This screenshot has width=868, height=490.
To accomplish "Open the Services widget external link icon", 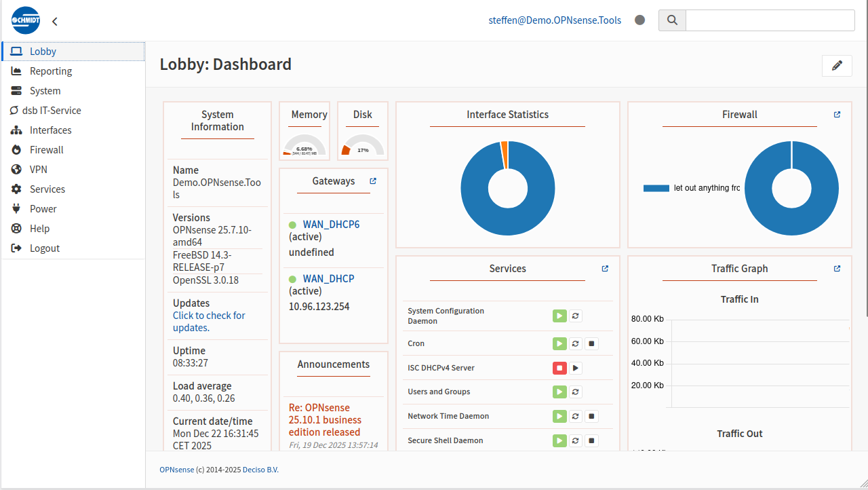I will [605, 269].
